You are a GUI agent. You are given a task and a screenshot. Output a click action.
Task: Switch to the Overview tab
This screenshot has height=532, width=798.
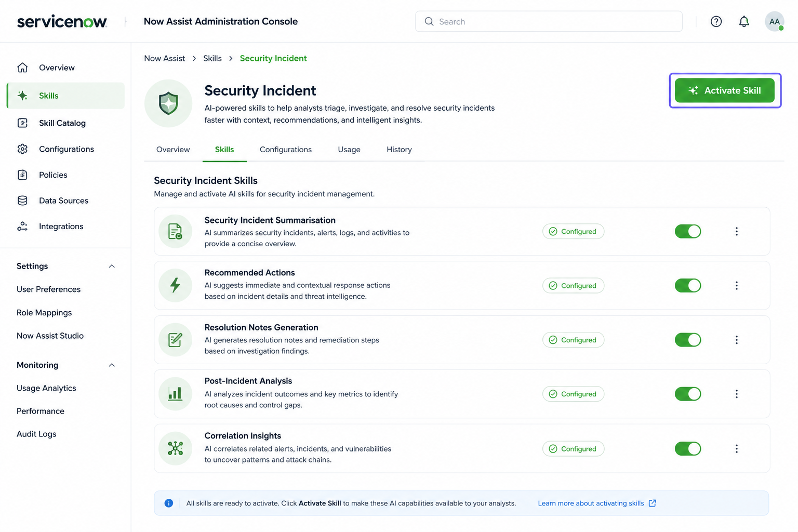tap(173, 150)
